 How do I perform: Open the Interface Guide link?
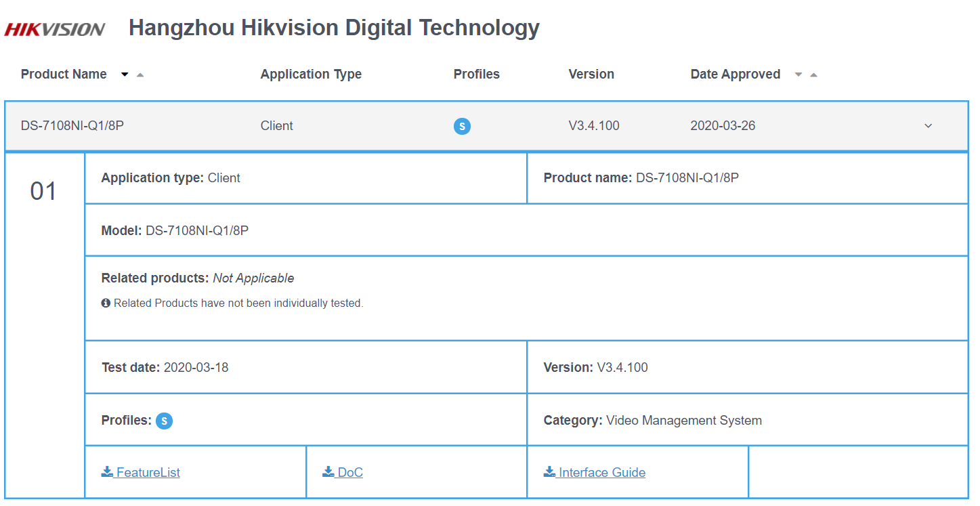coord(595,472)
